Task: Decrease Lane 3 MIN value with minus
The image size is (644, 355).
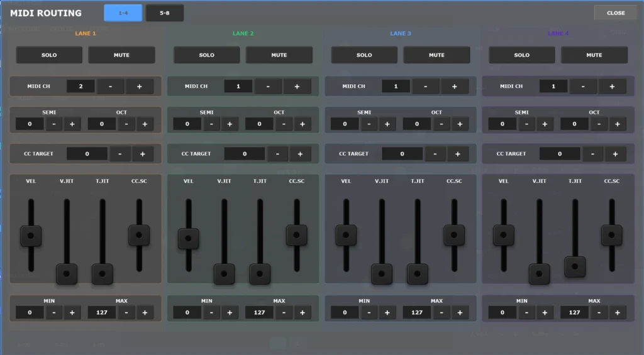Action: tap(369, 313)
